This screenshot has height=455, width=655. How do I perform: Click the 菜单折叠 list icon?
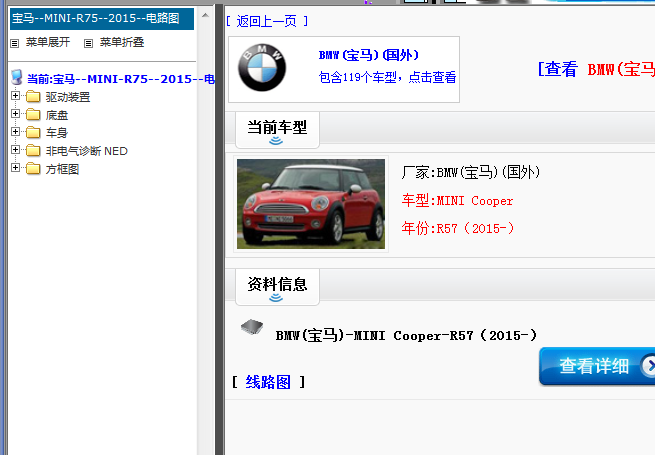pyautogui.click(x=88, y=43)
